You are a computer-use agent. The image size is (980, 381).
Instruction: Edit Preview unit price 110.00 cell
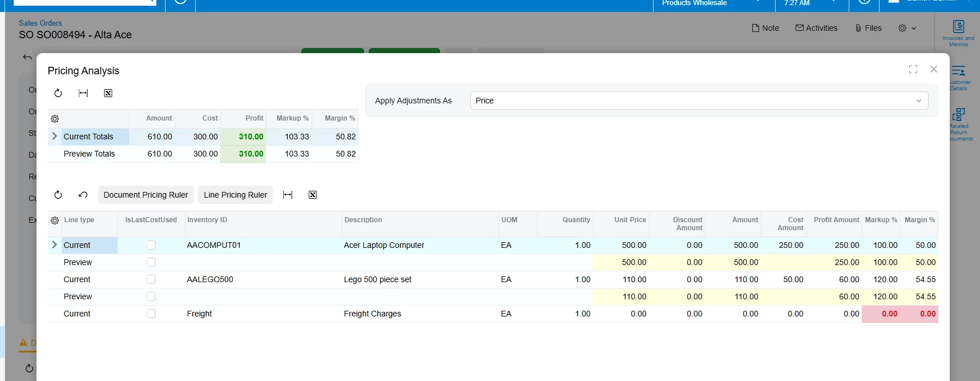pos(622,296)
